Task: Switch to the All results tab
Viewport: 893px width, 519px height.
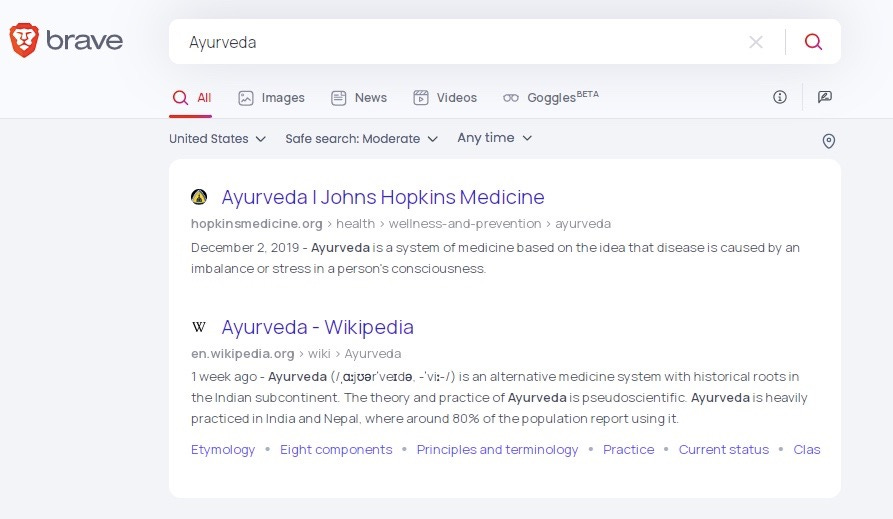Action: (x=191, y=98)
